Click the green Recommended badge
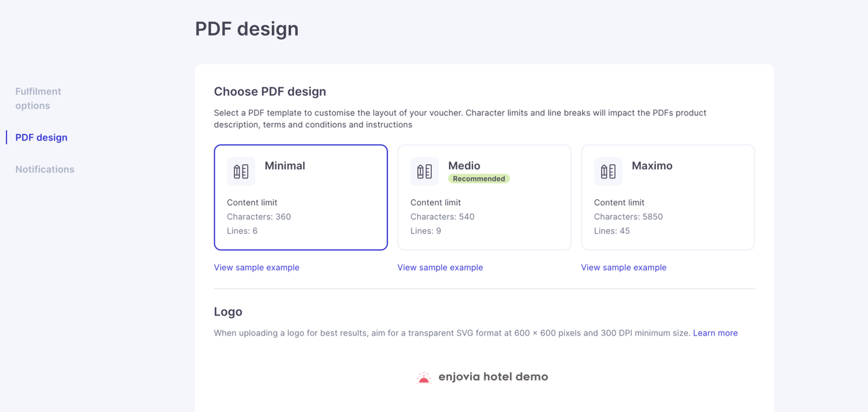868x412 pixels. pos(479,179)
